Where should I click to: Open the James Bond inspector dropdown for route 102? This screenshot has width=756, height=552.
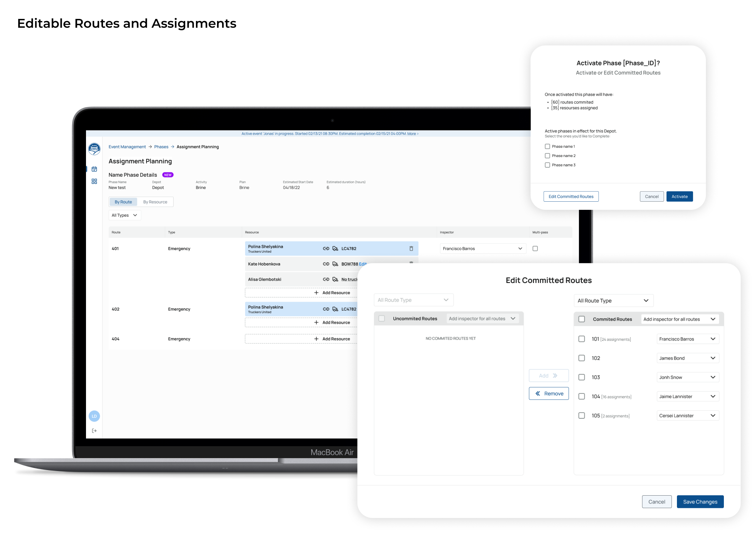688,358
